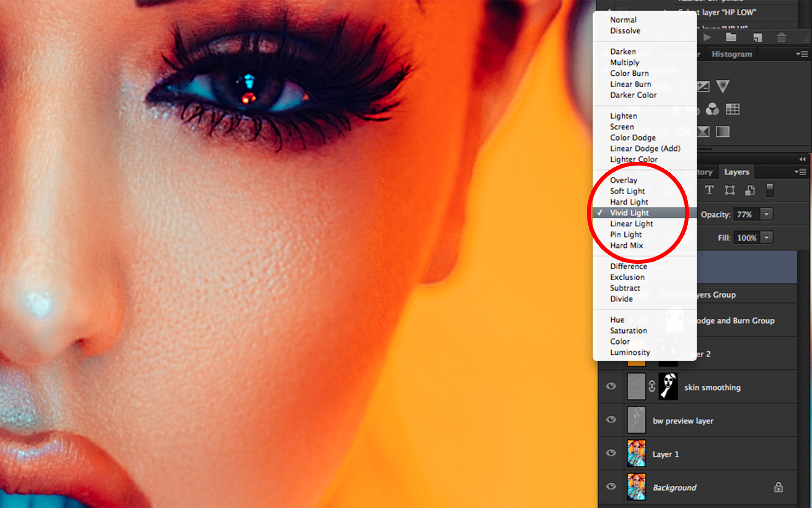
Task: Switch to the Layers tab
Action: pos(736,172)
